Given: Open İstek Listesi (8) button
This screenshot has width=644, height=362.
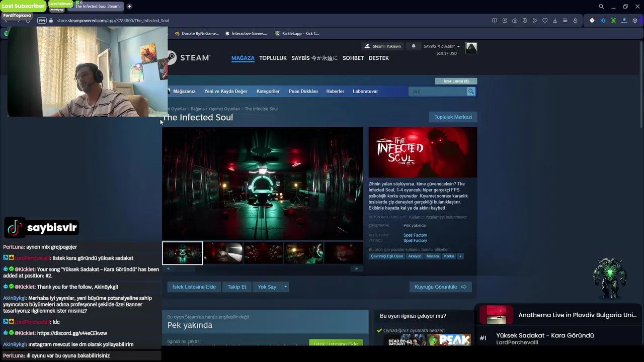Looking at the screenshot, I should [x=456, y=81].
